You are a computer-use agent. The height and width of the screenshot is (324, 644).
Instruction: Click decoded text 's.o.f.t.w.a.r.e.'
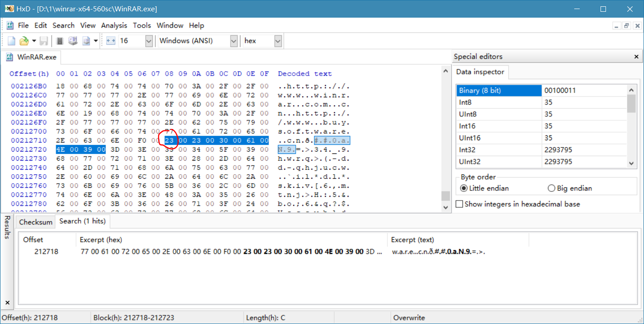coord(313,132)
